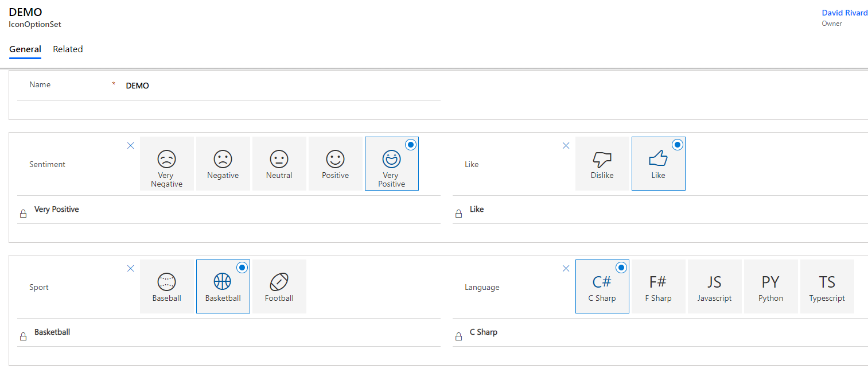The height and width of the screenshot is (368, 868).
Task: Choose the TS Typescript language option
Action: (827, 286)
